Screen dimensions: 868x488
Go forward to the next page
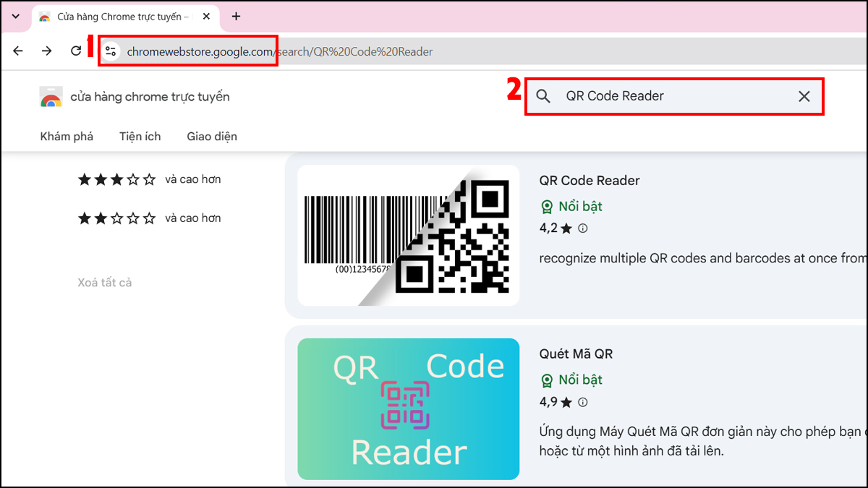coord(47,51)
